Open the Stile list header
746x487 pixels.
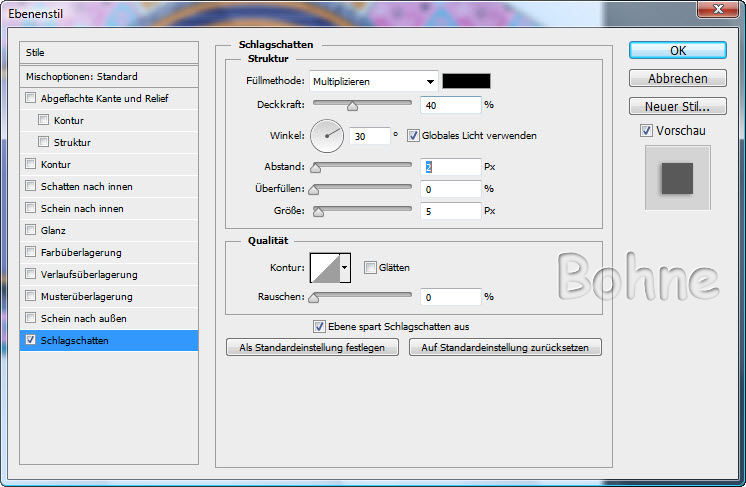point(110,52)
